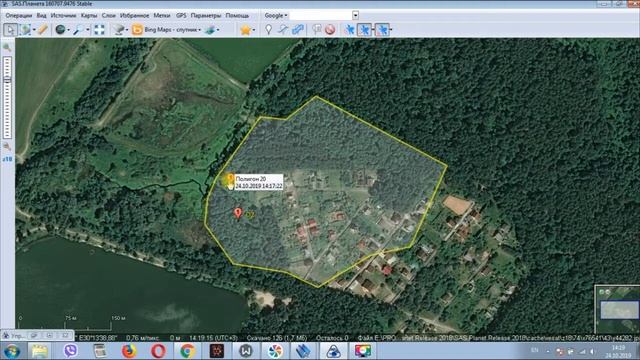This screenshot has height=360, width=640.
Task: Select the add path tool
Action: [x=283, y=29]
